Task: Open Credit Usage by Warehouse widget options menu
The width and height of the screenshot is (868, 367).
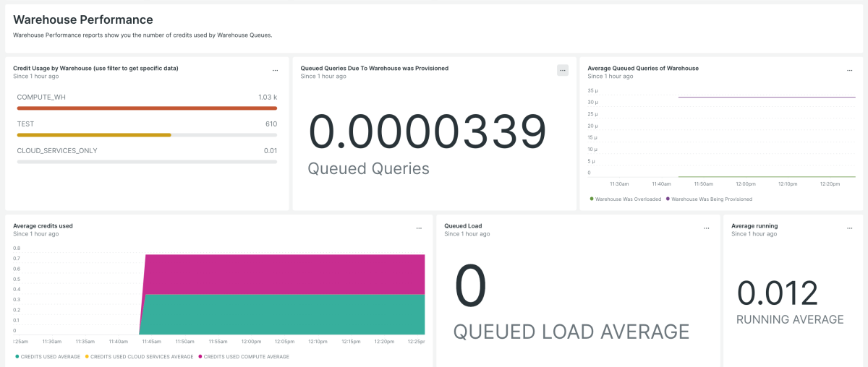Action: [x=275, y=71]
